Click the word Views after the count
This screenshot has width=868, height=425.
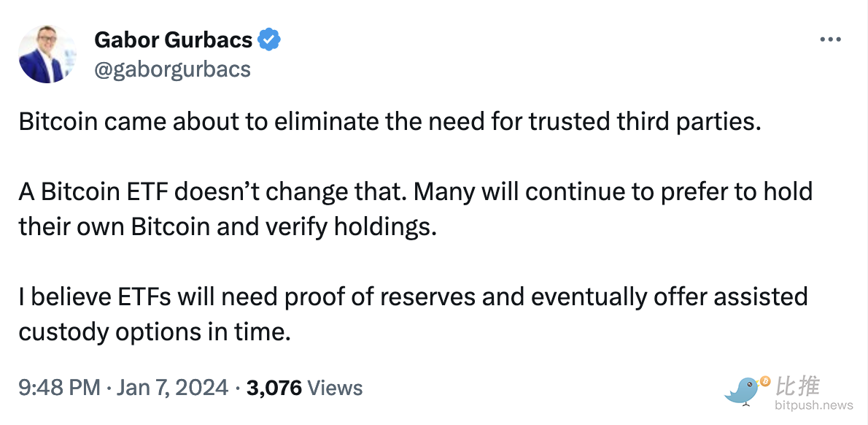coord(335,388)
